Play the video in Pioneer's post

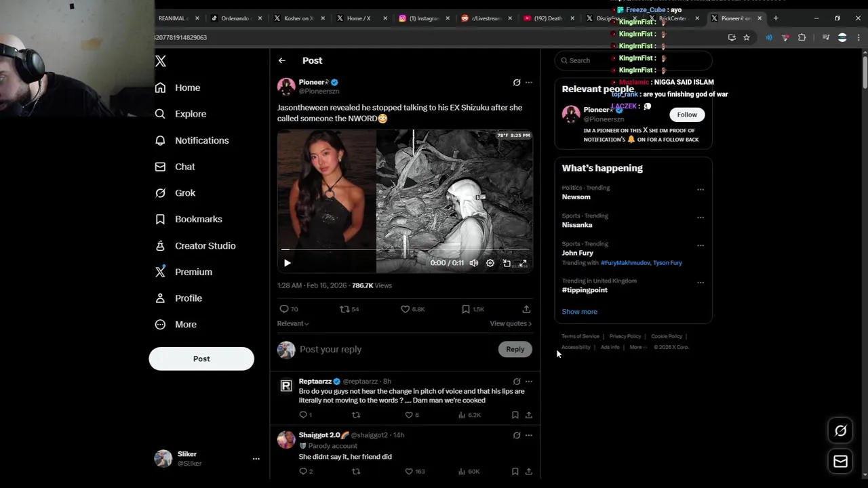[x=287, y=263]
